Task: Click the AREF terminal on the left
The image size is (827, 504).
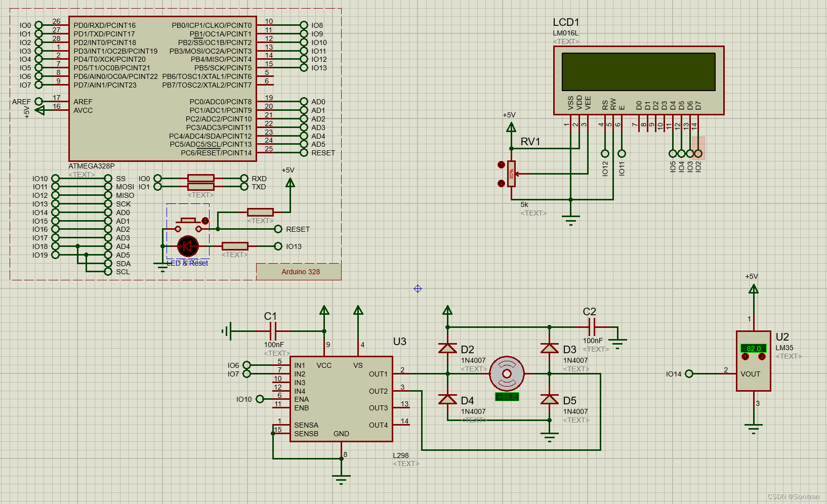Action: coord(38,102)
